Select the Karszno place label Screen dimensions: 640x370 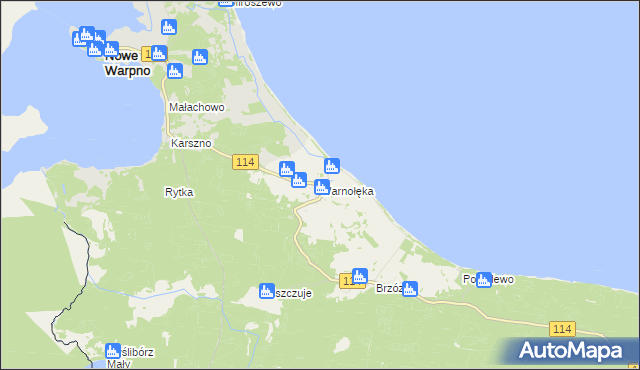click(x=191, y=143)
